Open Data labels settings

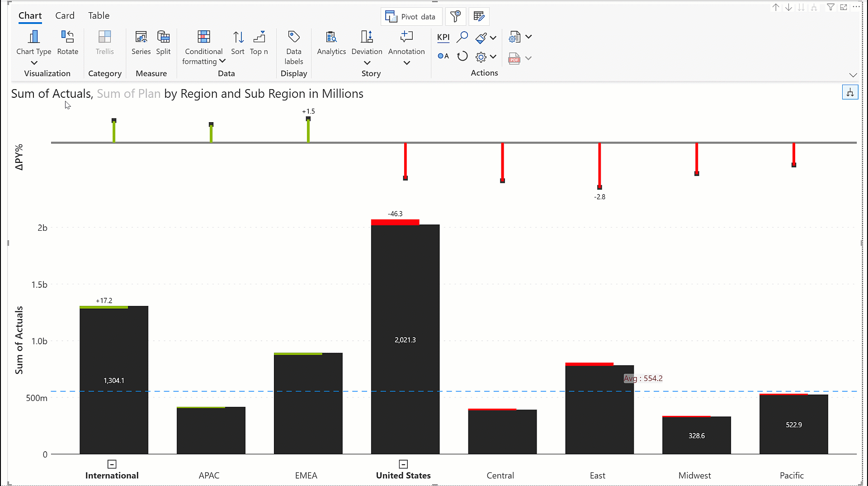pyautogui.click(x=293, y=47)
